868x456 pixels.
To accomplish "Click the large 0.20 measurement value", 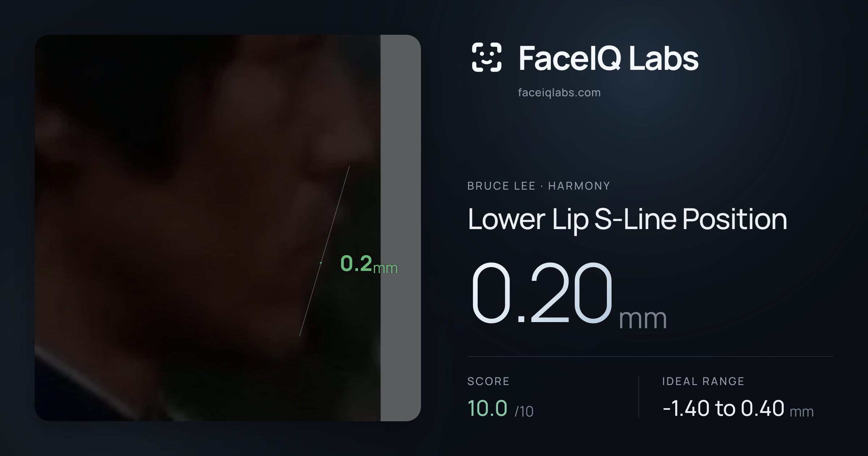I will coord(541,293).
